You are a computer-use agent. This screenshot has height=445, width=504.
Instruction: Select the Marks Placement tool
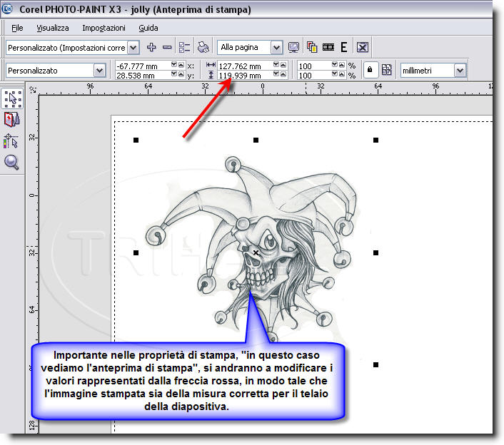11,141
